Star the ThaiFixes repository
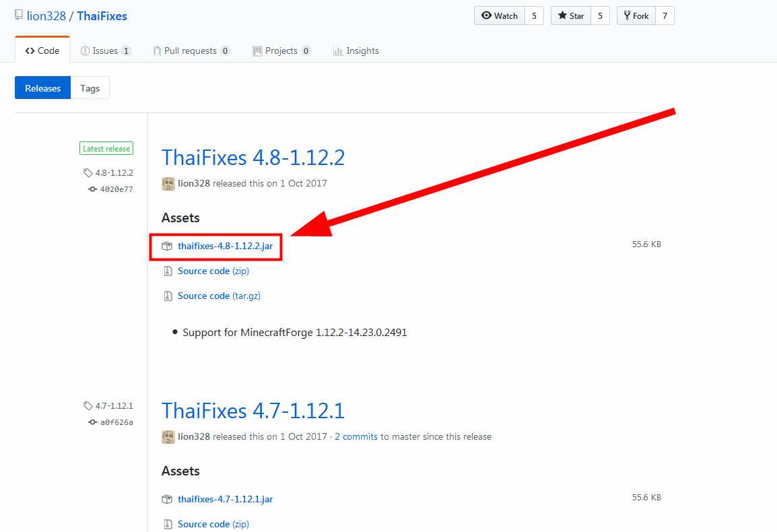 pyautogui.click(x=571, y=15)
